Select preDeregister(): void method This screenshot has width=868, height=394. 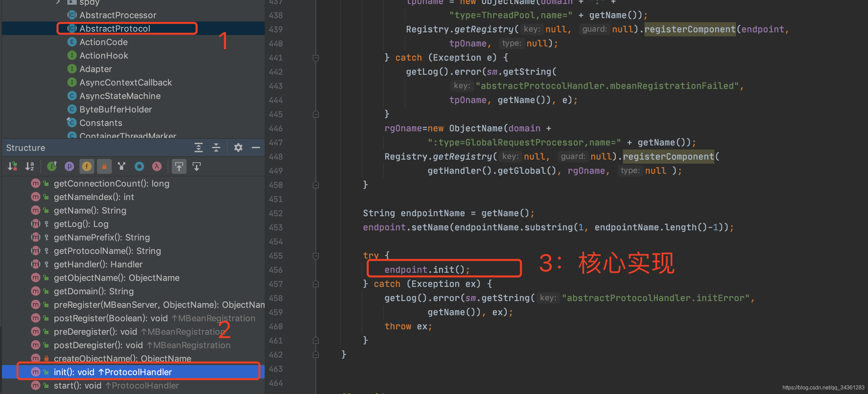[133, 332]
